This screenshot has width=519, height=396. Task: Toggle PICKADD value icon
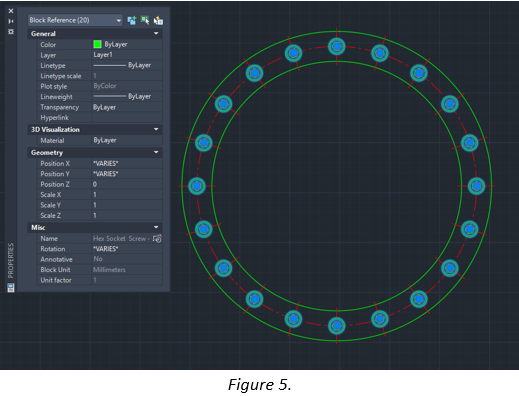pyautogui.click(x=132, y=20)
